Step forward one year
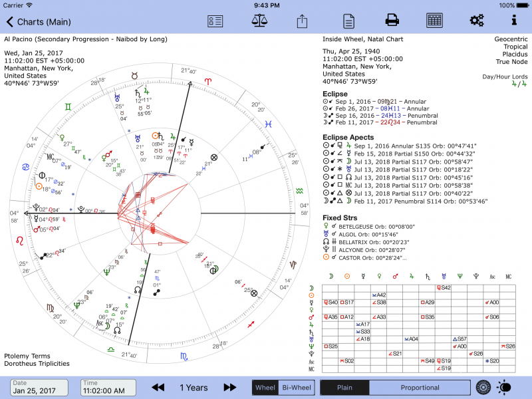This screenshot has height=399, width=532. (x=230, y=387)
